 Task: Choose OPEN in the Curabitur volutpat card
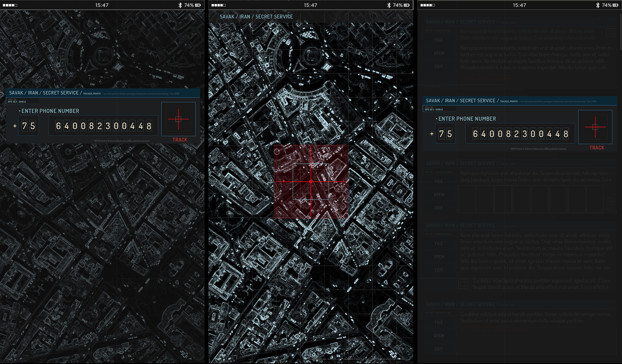pyautogui.click(x=439, y=336)
